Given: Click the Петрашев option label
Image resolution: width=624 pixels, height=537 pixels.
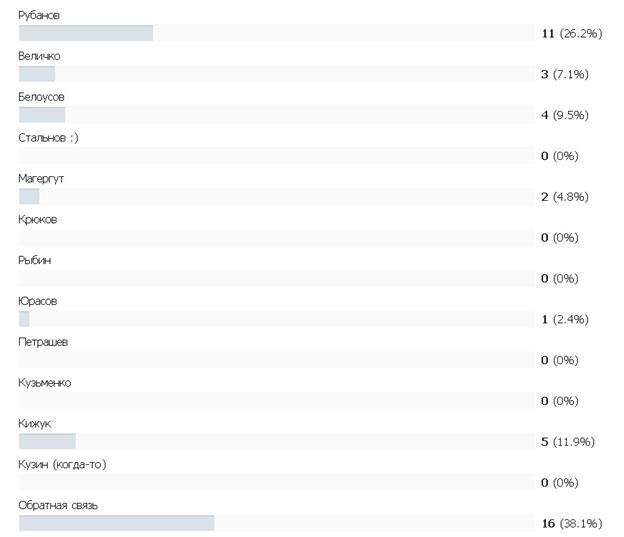Looking at the screenshot, I should coord(43,342).
